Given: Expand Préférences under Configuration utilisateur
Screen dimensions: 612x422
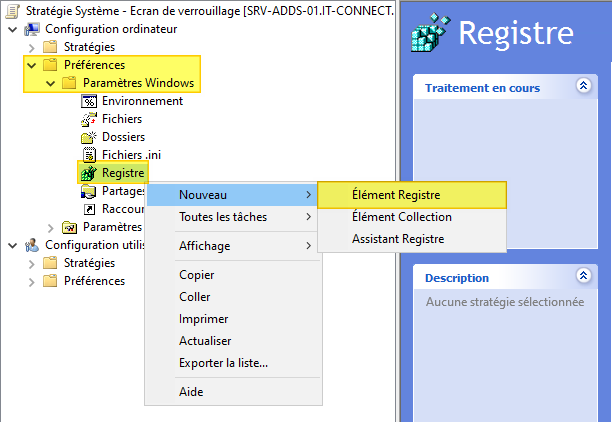Looking at the screenshot, I should pos(32,282).
